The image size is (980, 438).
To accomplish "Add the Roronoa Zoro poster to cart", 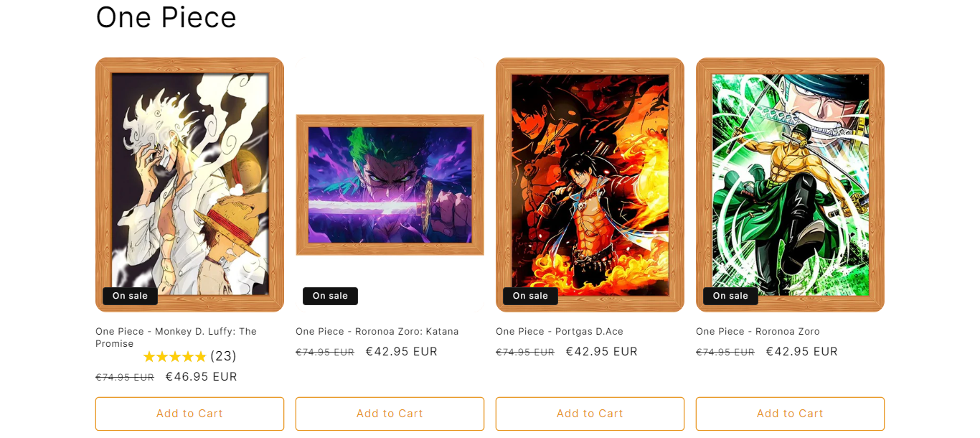I will (790, 414).
